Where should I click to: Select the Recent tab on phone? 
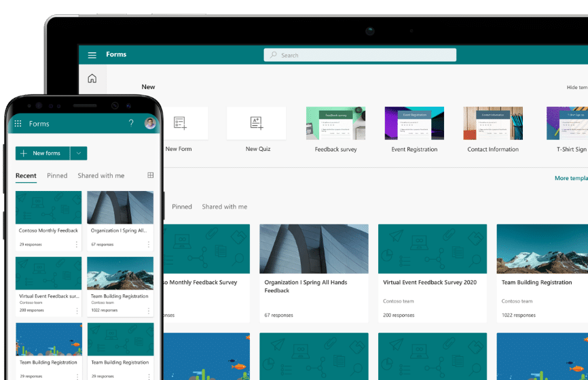26,176
